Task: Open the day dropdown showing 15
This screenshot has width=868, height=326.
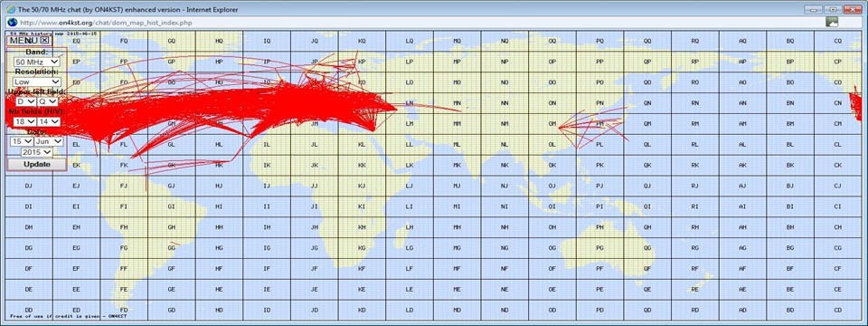Action: tap(22, 141)
